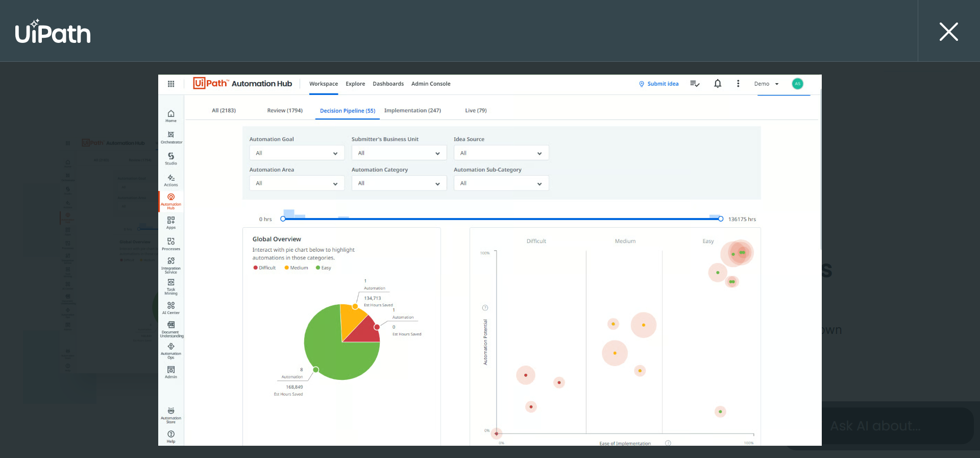980x458 pixels.
Task: Click left handle of hours slider
Action: pos(283,219)
